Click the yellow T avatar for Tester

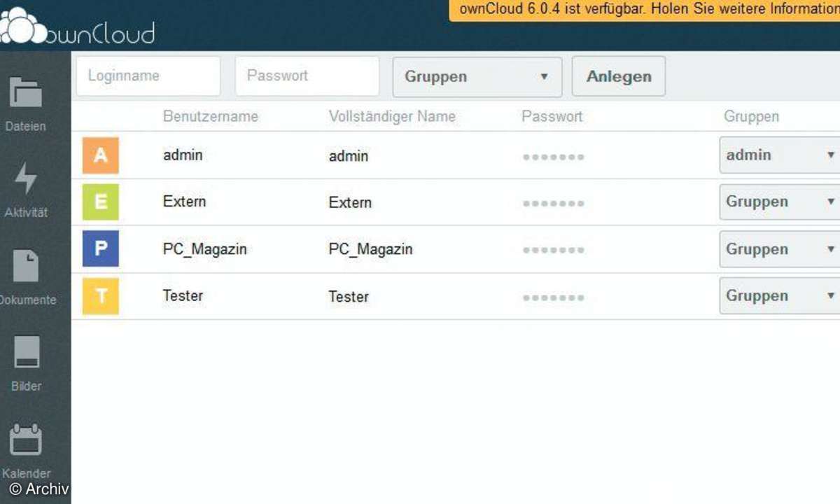point(101,295)
